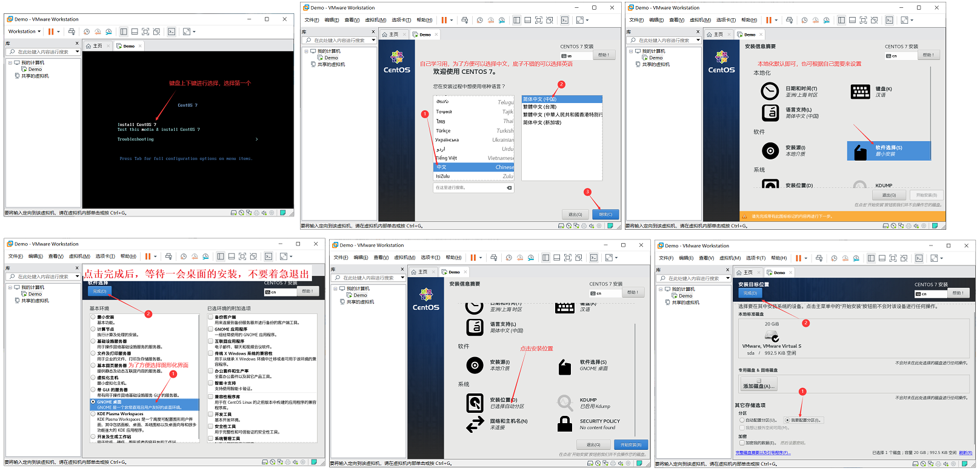Click 语言支持(L) icon in 本地化 summary window
980x471 pixels.
(x=770, y=113)
